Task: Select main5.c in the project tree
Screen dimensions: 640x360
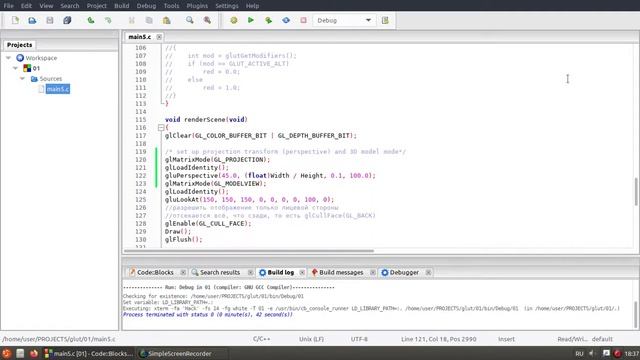Action: click(x=58, y=89)
